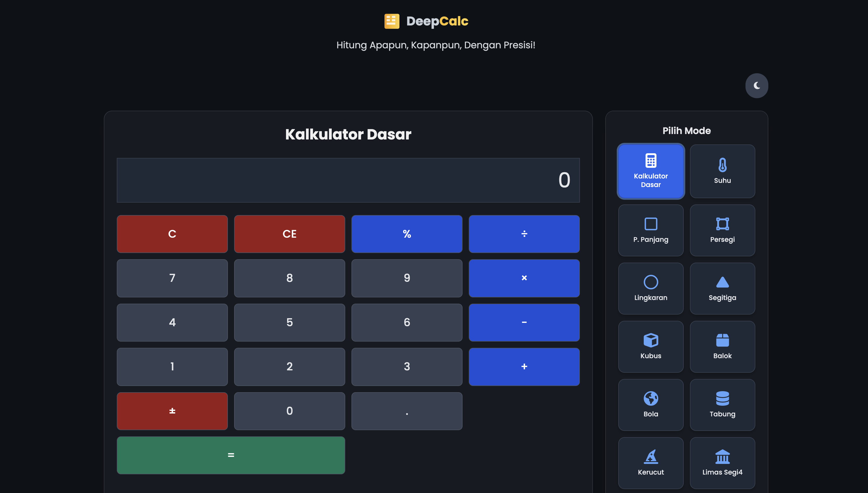Switch to Suhu thermometer mode

[722, 171]
